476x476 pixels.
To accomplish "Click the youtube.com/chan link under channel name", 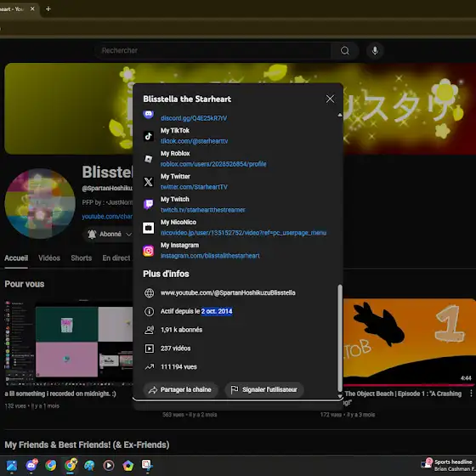I will click(x=107, y=217).
